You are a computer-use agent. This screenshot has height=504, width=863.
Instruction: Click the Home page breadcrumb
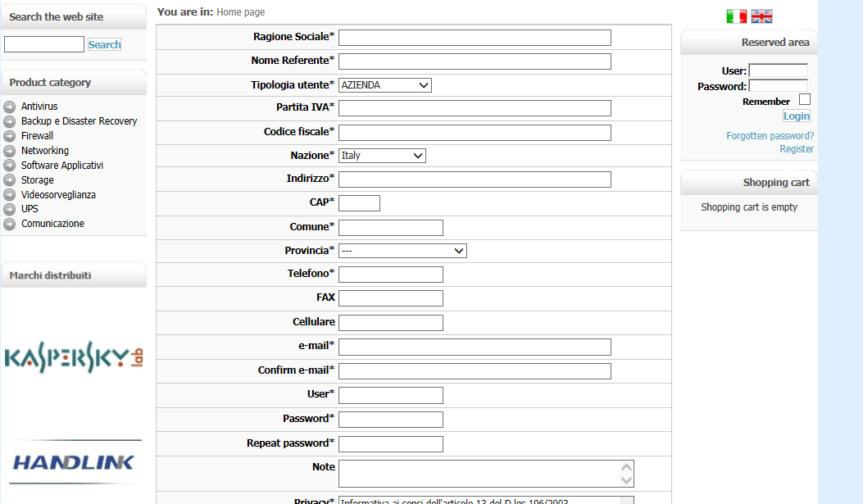[240, 12]
